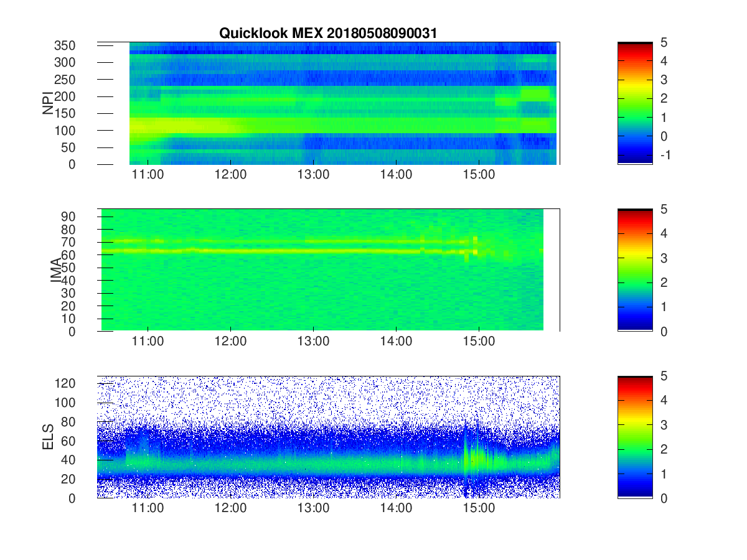Click the 11:00 tick under IMA plot
This screenshot has height=560, width=747.
pyautogui.click(x=148, y=342)
